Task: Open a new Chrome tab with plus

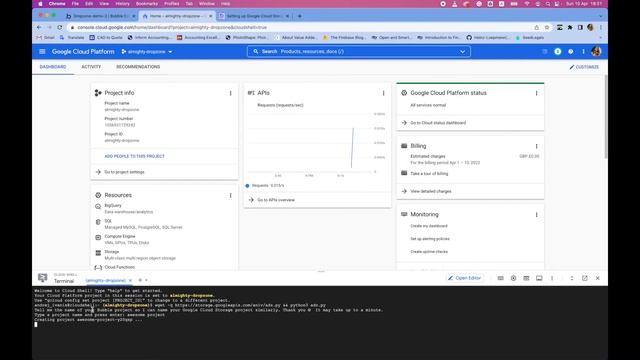Action: click(x=300, y=16)
